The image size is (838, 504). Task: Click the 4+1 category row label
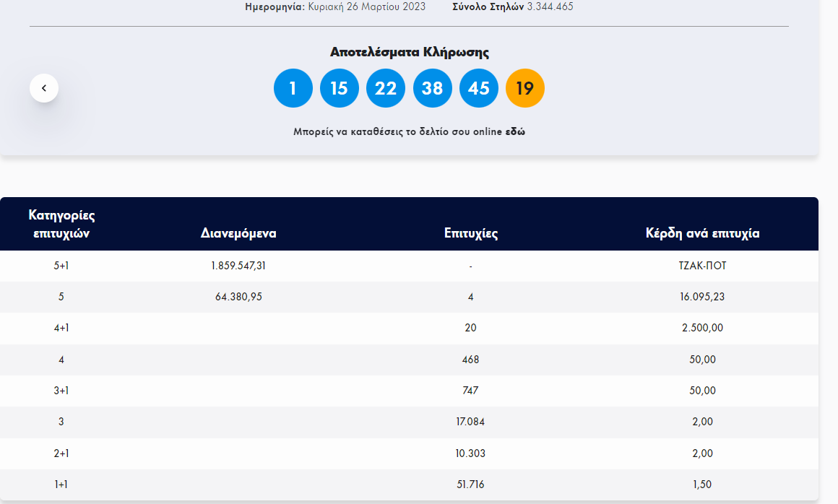click(61, 328)
